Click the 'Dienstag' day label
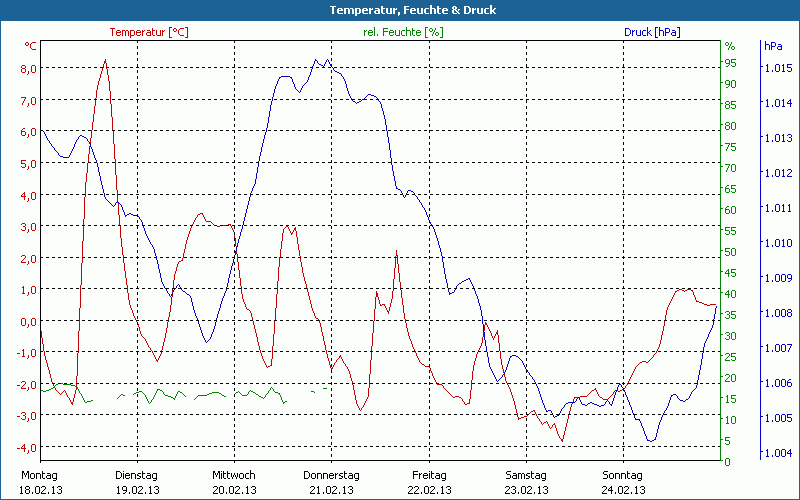This screenshot has width=800, height=500. coord(137,475)
